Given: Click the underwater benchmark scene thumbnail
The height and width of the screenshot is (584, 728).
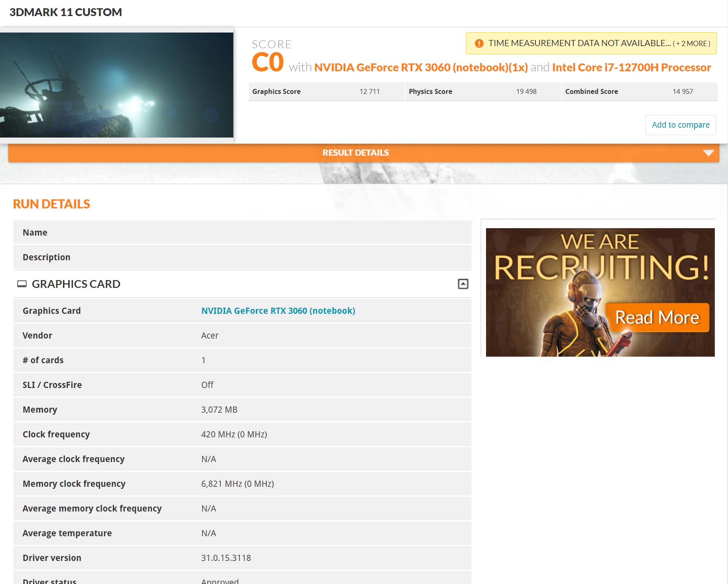Looking at the screenshot, I should (116, 85).
